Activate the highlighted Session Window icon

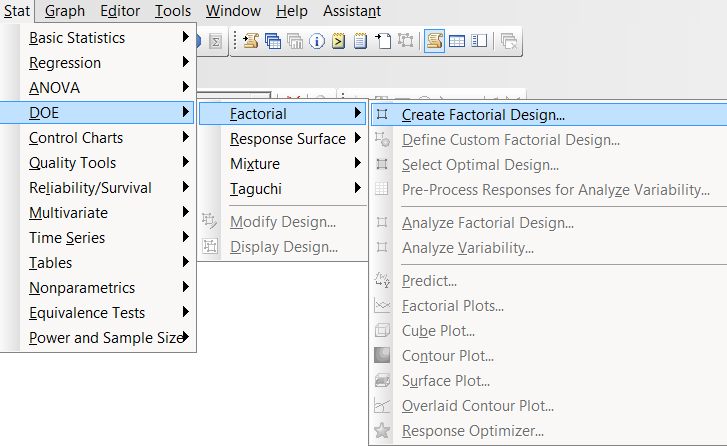434,41
